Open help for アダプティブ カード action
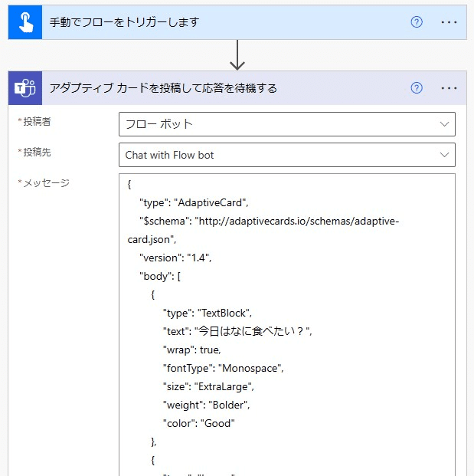This screenshot has height=476, width=474. point(417,88)
